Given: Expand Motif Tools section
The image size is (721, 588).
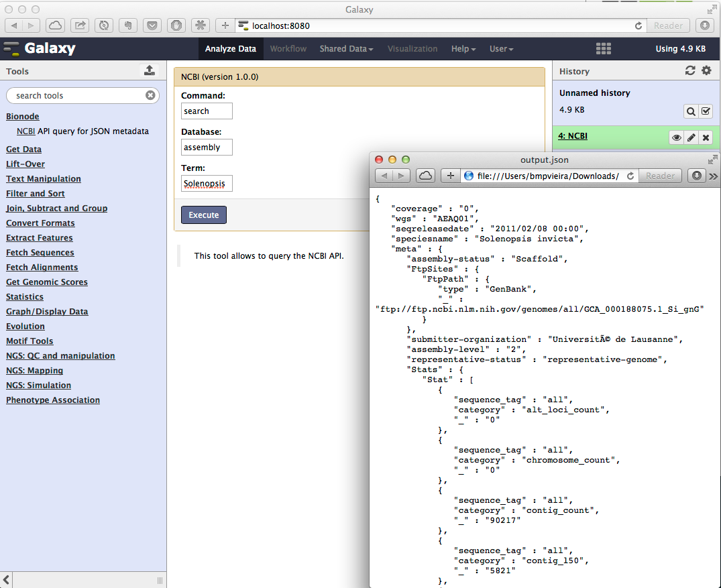Looking at the screenshot, I should tap(30, 341).
